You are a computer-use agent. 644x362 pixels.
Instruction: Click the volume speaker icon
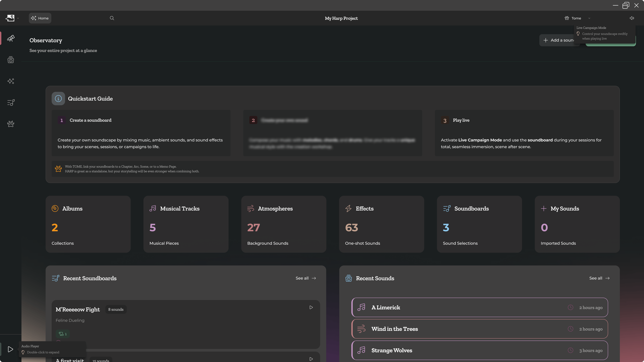tap(632, 18)
